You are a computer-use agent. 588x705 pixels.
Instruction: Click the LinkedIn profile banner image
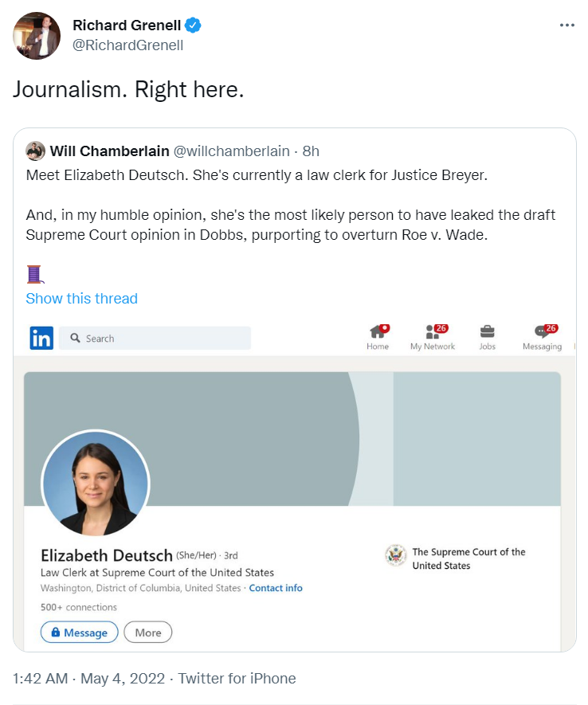click(x=292, y=439)
